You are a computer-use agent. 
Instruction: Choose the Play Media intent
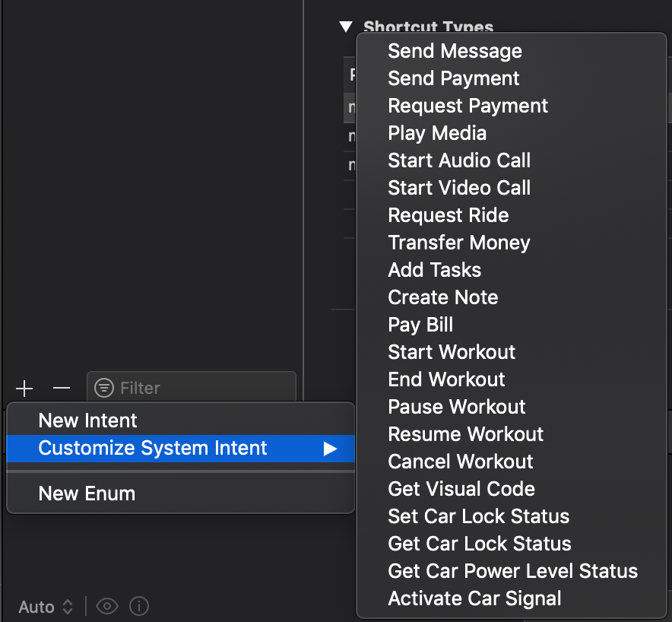[x=437, y=133]
